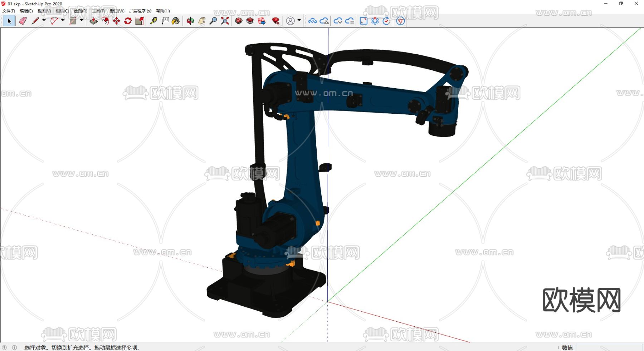Click the Zoom Extents tool

pyautogui.click(x=225, y=21)
